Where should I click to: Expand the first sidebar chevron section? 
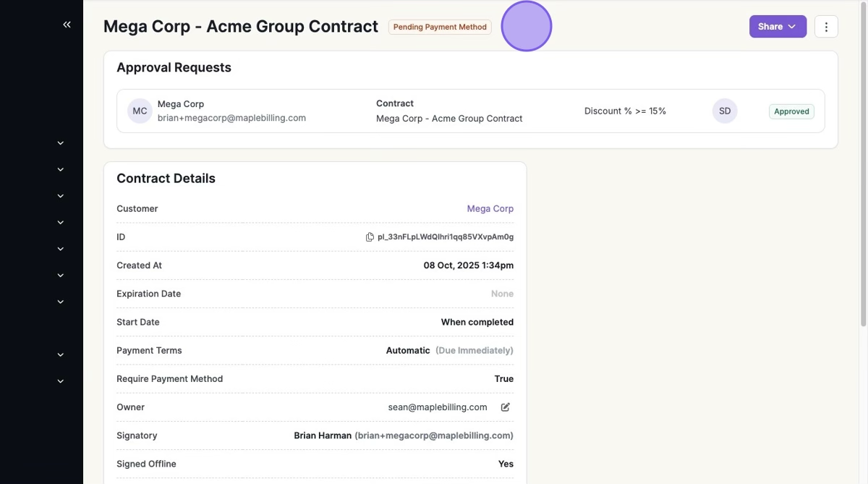tap(61, 143)
